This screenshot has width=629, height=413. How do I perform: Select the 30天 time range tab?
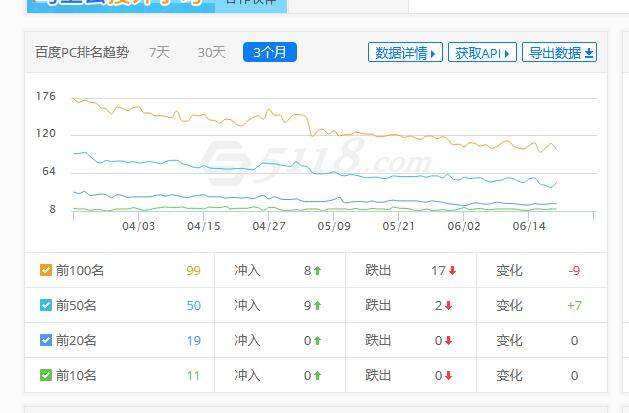211,53
